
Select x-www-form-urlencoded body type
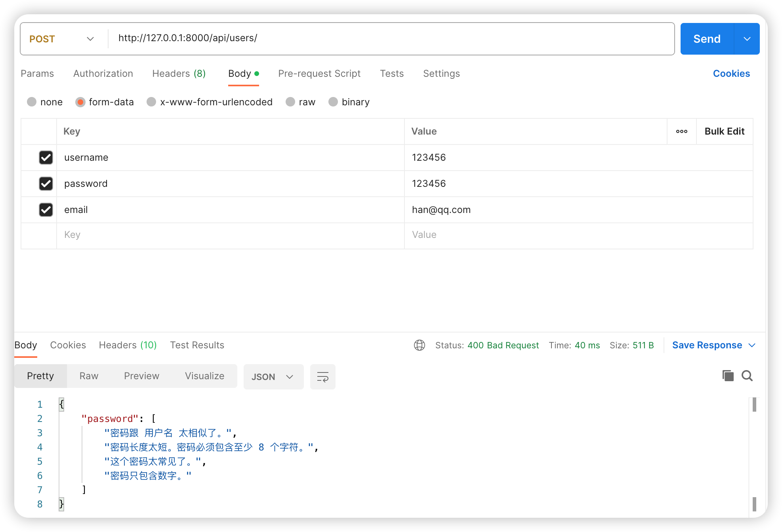151,102
